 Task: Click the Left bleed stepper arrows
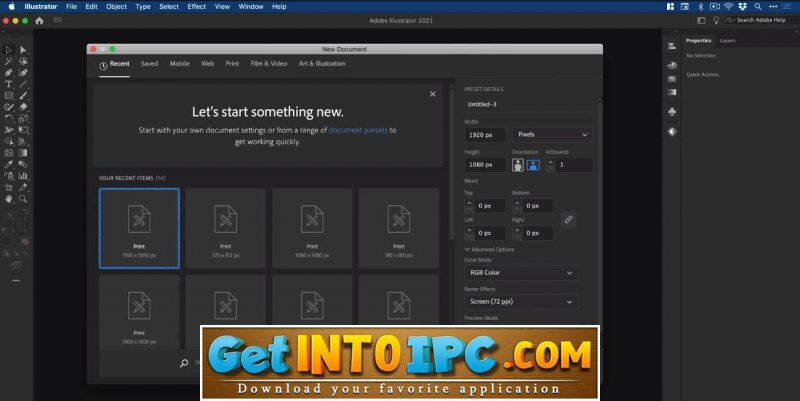[x=469, y=233]
